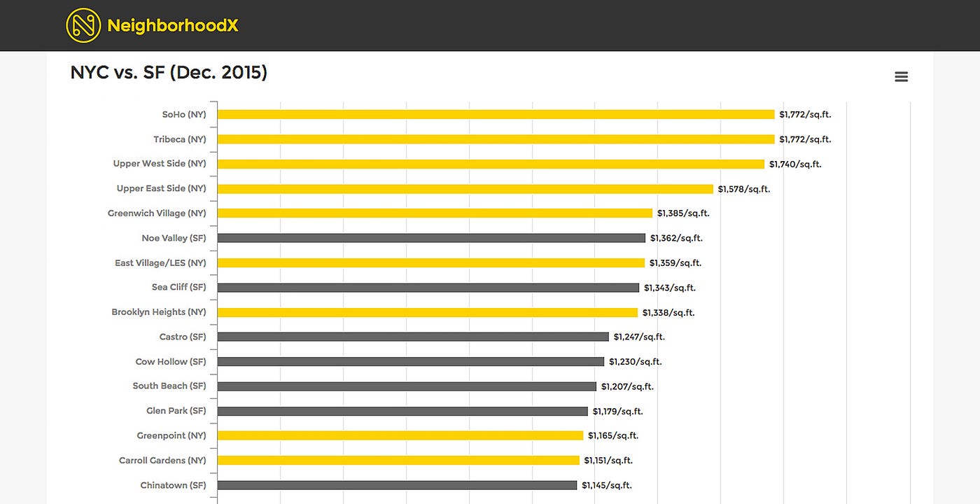Click the Castro (SF) bar
This screenshot has width=980, height=504.
tap(413, 337)
